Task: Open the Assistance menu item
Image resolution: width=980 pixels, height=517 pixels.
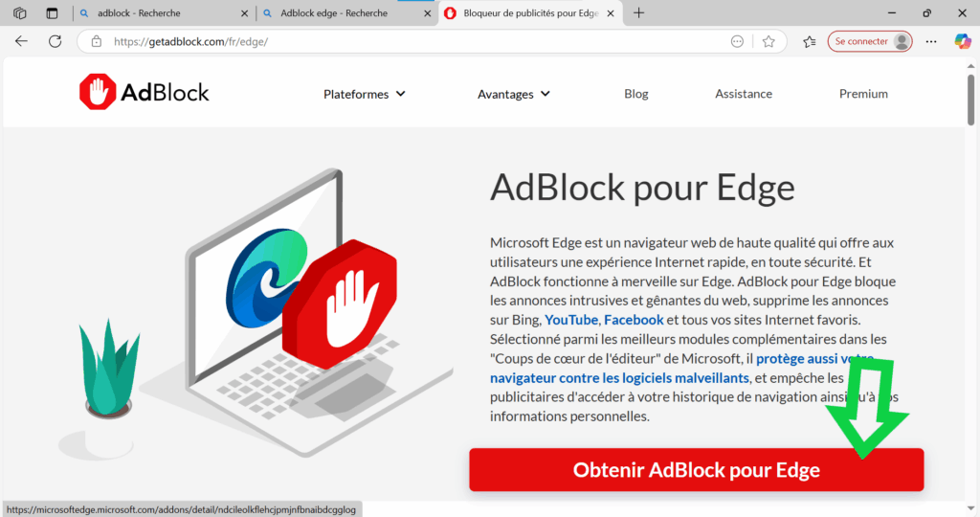Action: coord(744,94)
